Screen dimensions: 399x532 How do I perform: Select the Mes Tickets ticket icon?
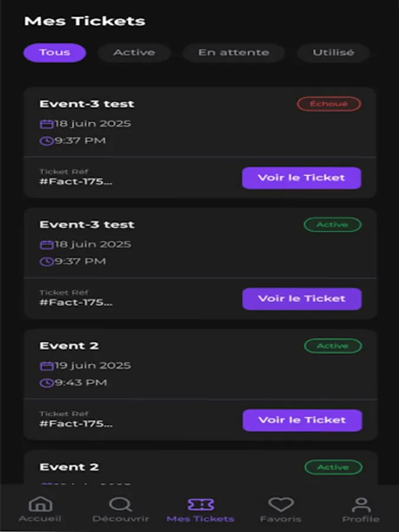pyautogui.click(x=200, y=505)
